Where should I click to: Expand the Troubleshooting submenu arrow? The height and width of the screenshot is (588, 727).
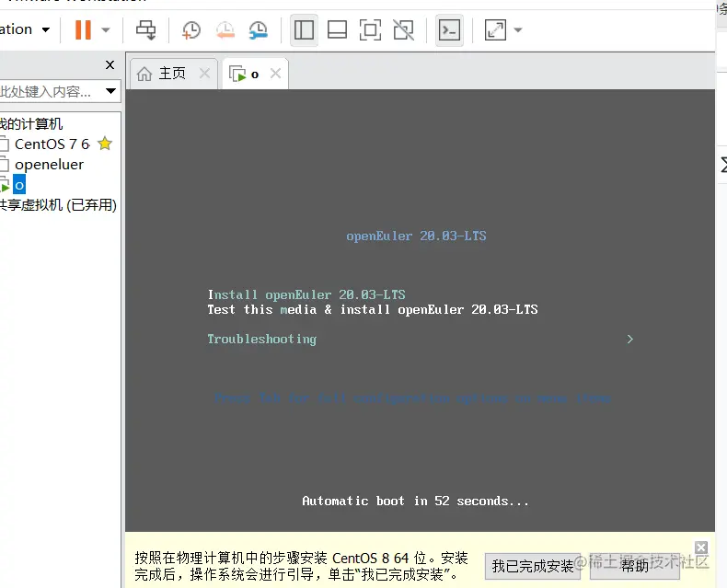tap(629, 340)
